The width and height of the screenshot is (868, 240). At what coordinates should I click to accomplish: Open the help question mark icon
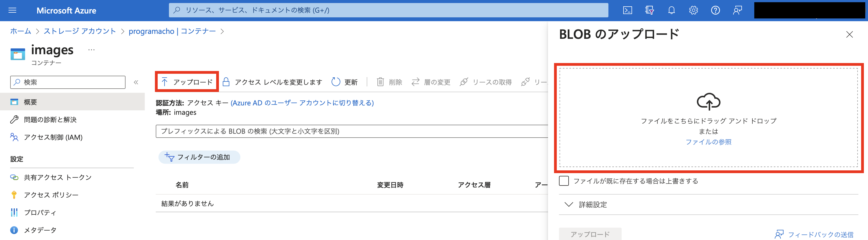coord(715,10)
